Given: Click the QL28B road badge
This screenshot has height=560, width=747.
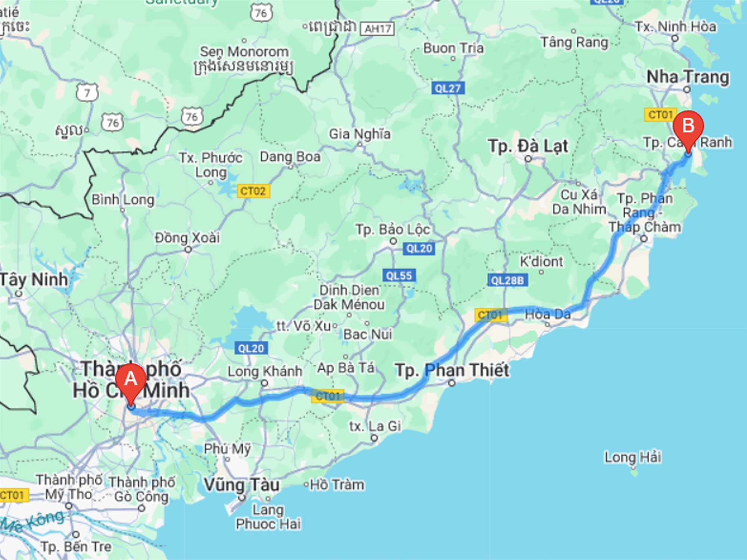Looking at the screenshot, I should 507,280.
